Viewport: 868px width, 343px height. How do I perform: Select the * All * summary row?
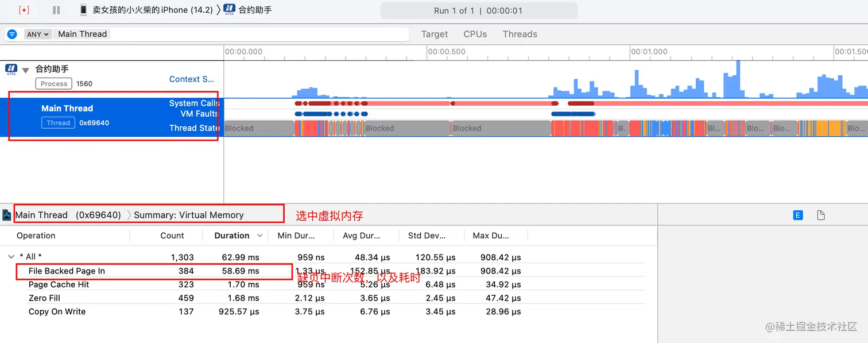[x=323, y=257]
